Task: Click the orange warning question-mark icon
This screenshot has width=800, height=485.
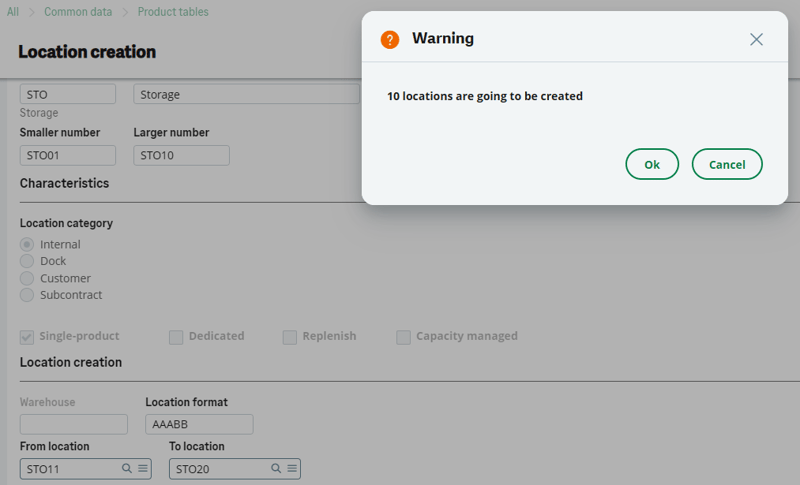Action: tap(390, 39)
